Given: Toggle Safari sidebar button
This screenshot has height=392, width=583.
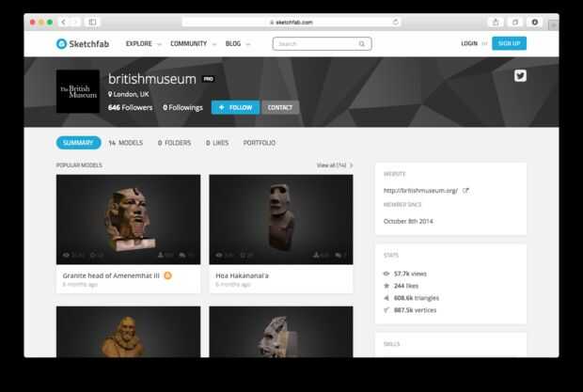Looking at the screenshot, I should tap(92, 23).
